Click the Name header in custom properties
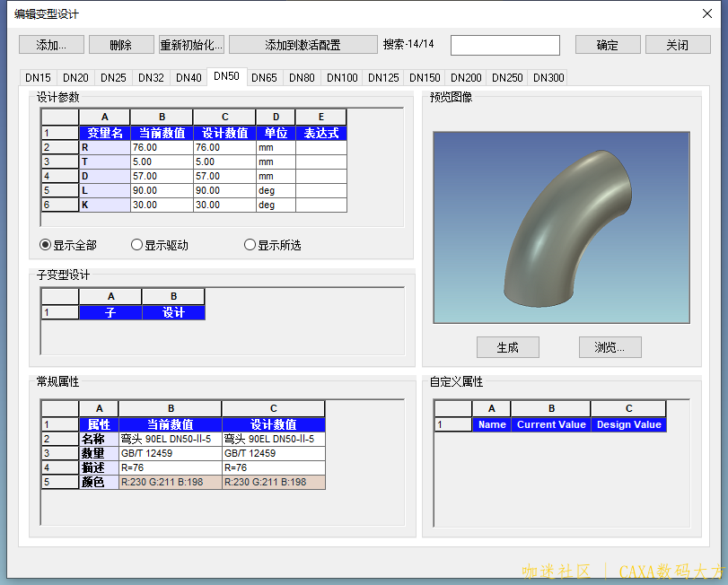The width and height of the screenshot is (728, 585). 492,424
